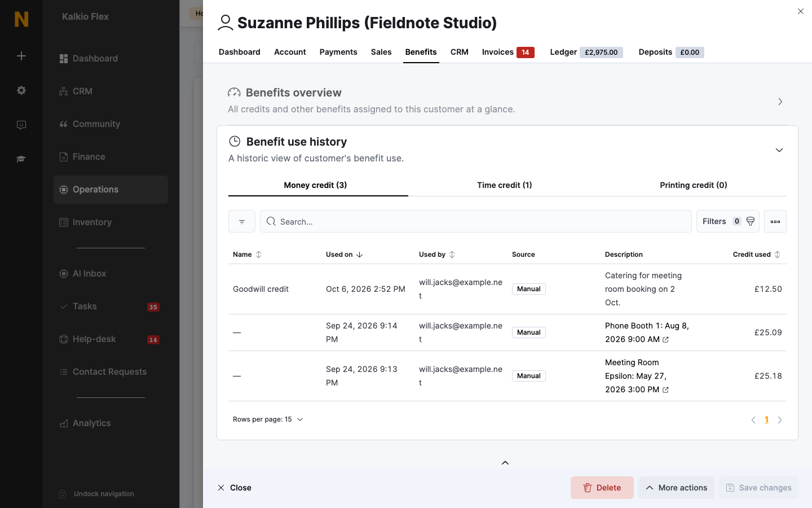Sort by the Credit used column
Screen dimensions: 812x508
point(757,255)
